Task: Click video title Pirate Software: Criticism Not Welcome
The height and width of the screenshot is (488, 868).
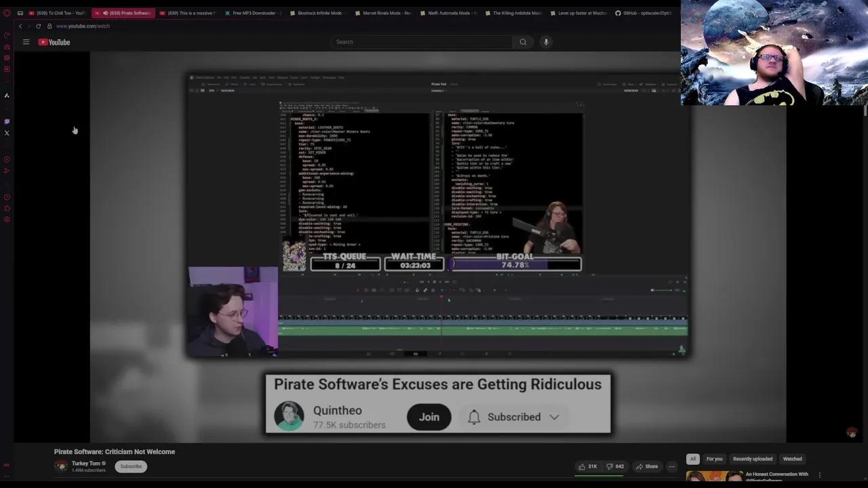Action: click(x=115, y=451)
